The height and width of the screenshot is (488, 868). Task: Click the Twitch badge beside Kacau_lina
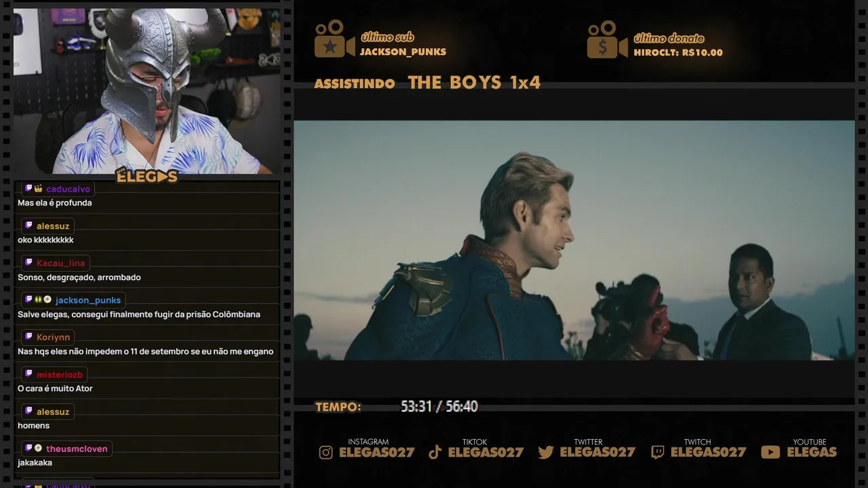click(x=28, y=262)
